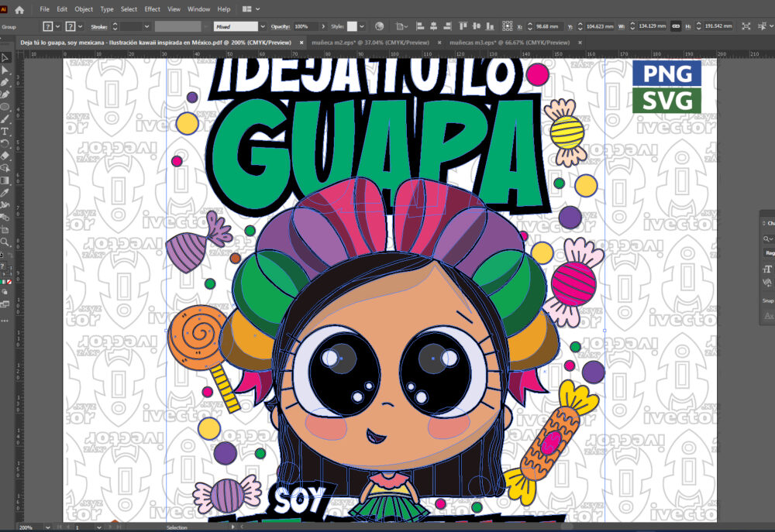
Task: Open the zoom level 200% dropdown
Action: (x=47, y=527)
